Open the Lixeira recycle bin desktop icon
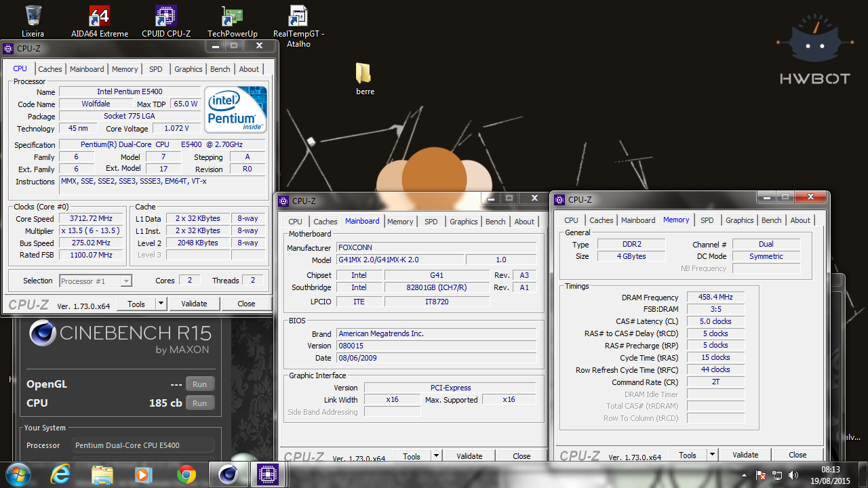Viewport: 868px width, 488px height. point(33,21)
